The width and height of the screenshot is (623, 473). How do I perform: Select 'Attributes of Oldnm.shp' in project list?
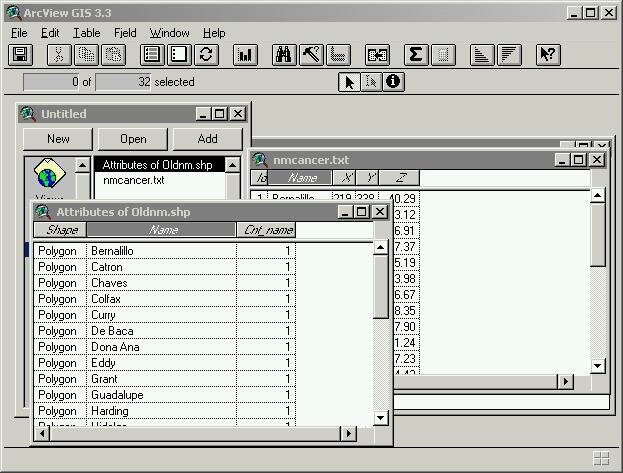159,165
